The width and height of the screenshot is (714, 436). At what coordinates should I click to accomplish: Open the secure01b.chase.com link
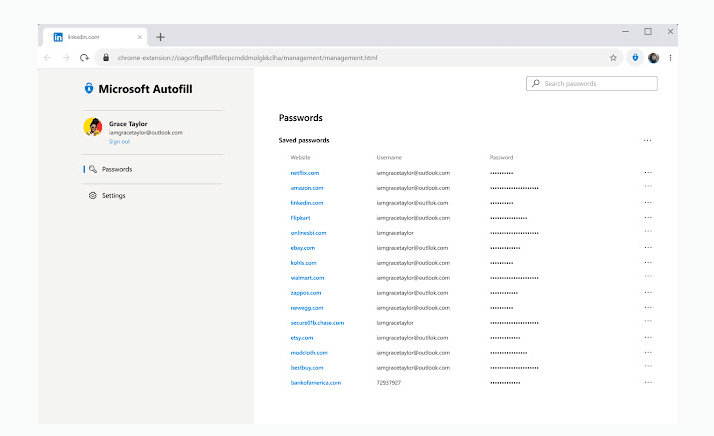[317, 323]
